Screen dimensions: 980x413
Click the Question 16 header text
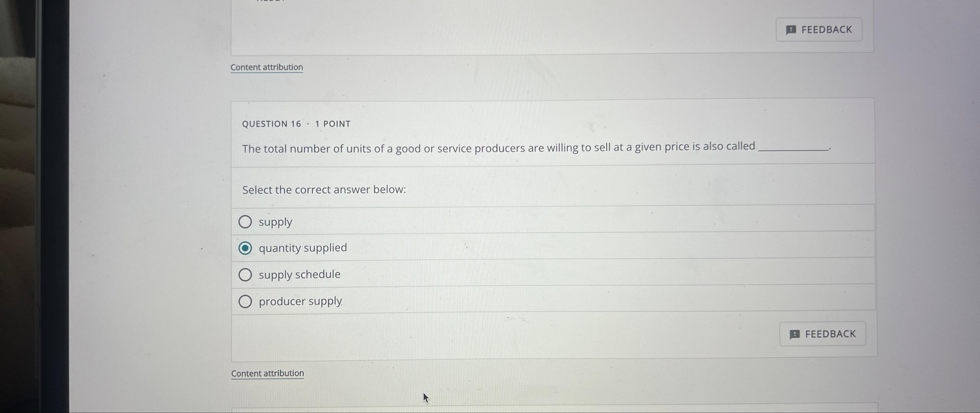click(272, 123)
